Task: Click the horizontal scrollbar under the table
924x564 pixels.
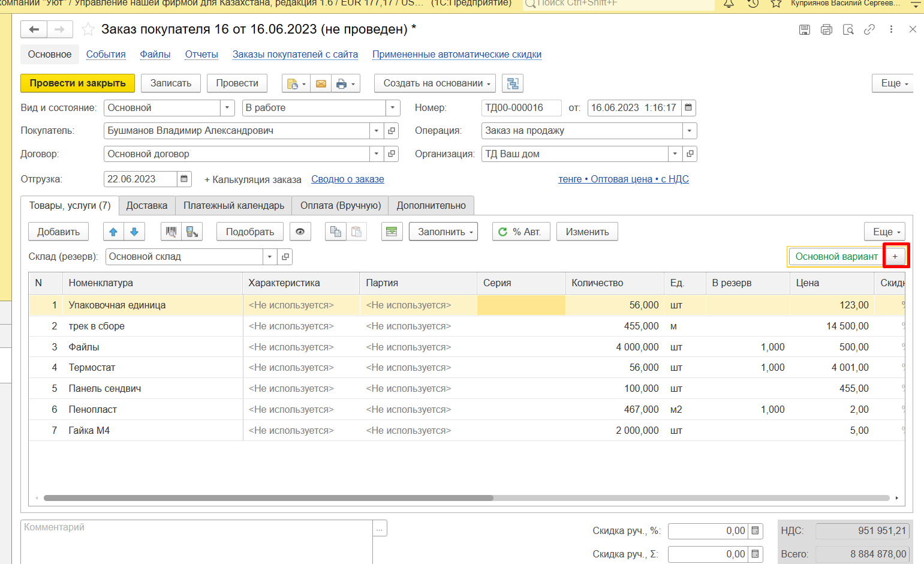Action: pos(268,498)
